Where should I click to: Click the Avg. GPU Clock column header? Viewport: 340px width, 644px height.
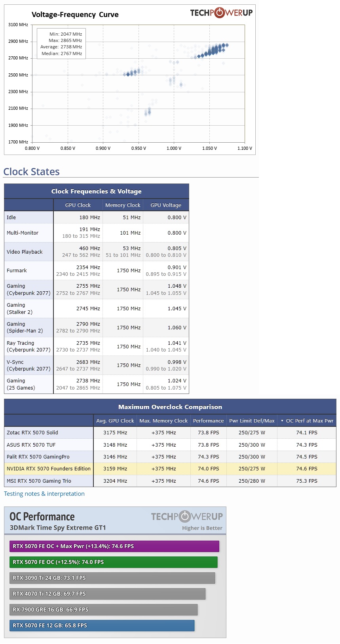pyautogui.click(x=115, y=420)
